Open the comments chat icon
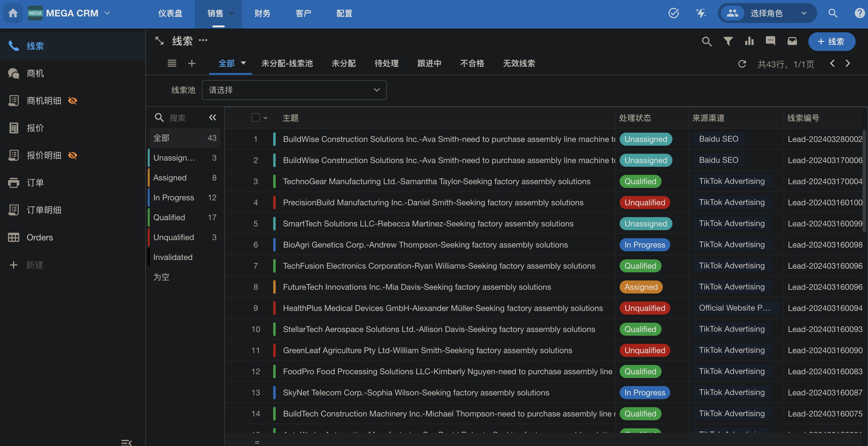This screenshot has height=446, width=868. (770, 41)
